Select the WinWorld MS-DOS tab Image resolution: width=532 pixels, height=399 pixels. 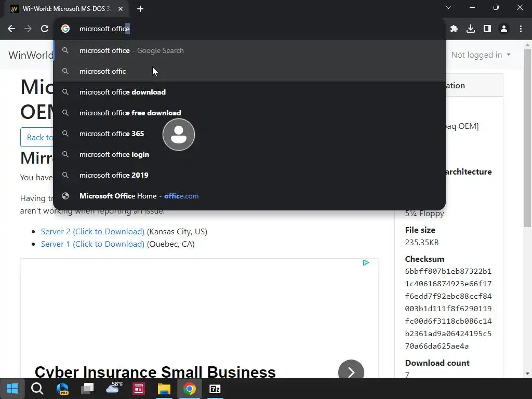tap(66, 9)
